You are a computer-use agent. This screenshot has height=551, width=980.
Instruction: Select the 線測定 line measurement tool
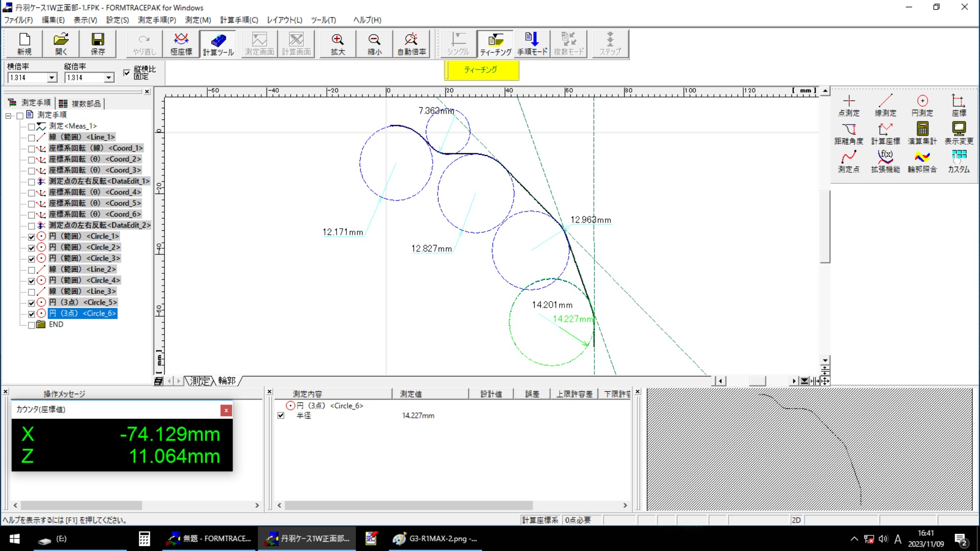point(885,105)
